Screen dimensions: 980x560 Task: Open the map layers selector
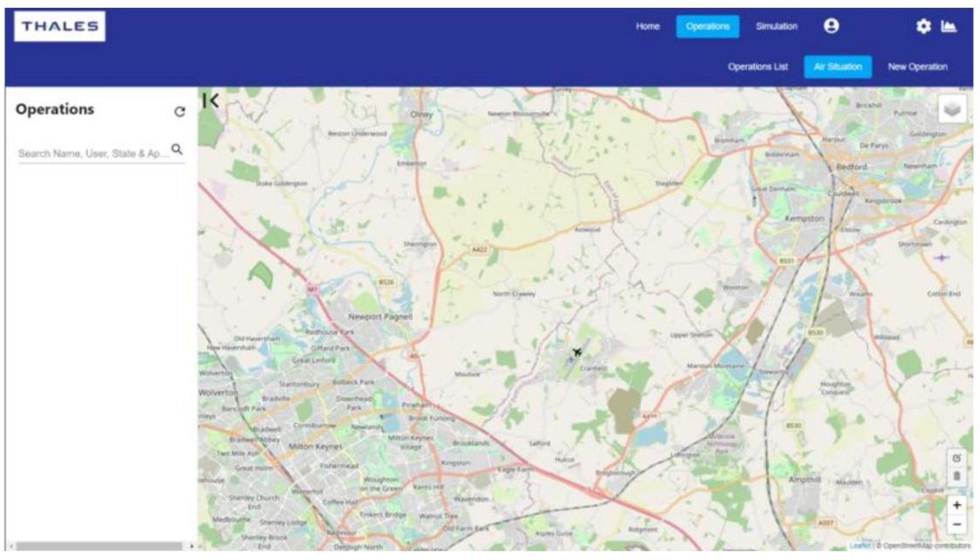pos(952,109)
